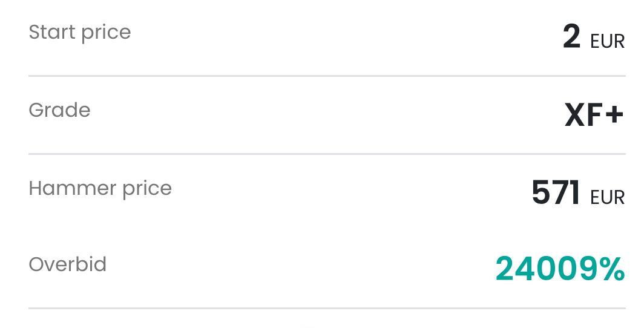Select the 571 hammer price number
The height and width of the screenshot is (328, 644).
pos(556,192)
